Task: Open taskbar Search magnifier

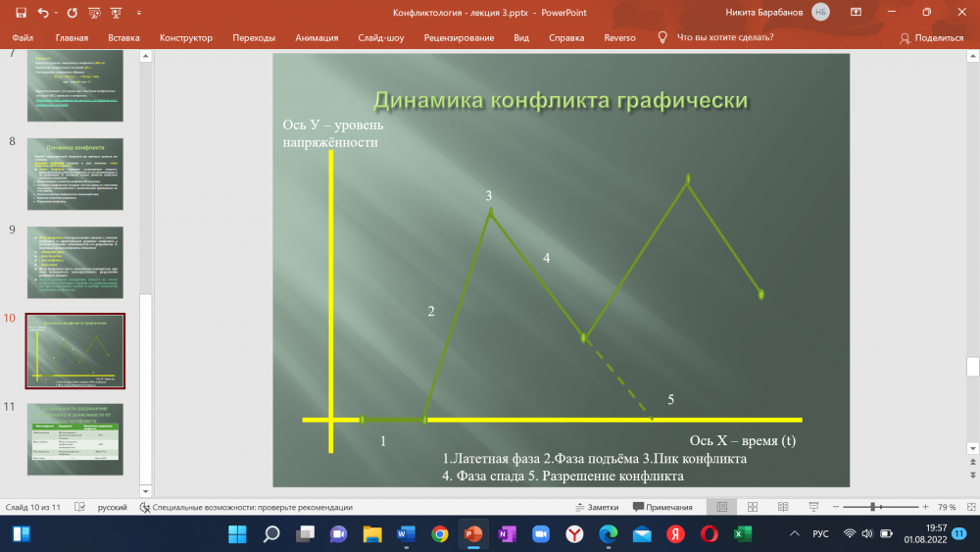Action: coord(271,534)
